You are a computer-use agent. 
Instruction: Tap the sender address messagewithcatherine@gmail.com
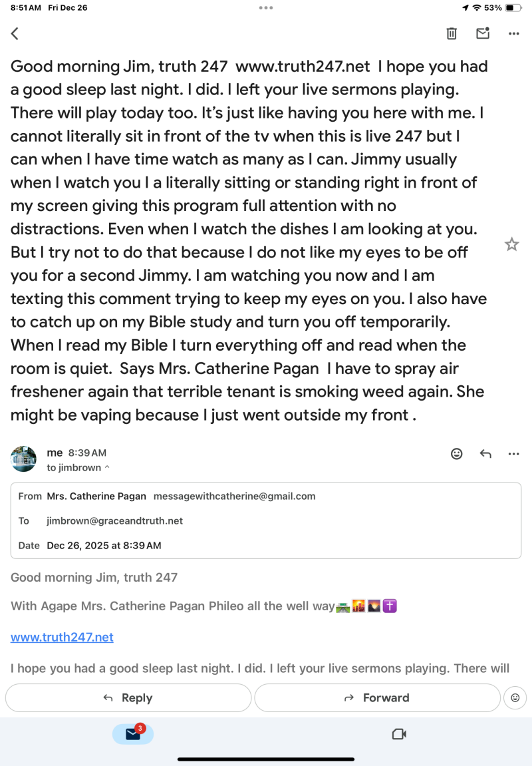click(234, 496)
